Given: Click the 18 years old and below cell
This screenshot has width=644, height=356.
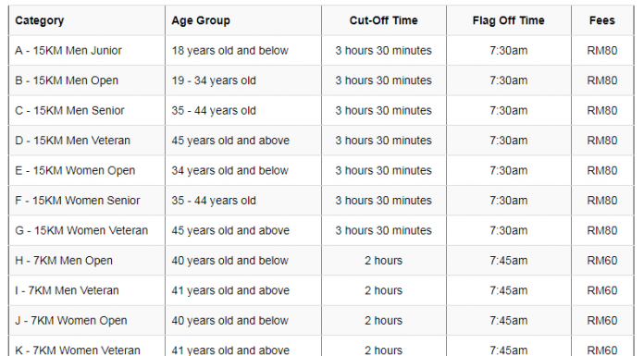Looking at the screenshot, I should tap(243, 51).
